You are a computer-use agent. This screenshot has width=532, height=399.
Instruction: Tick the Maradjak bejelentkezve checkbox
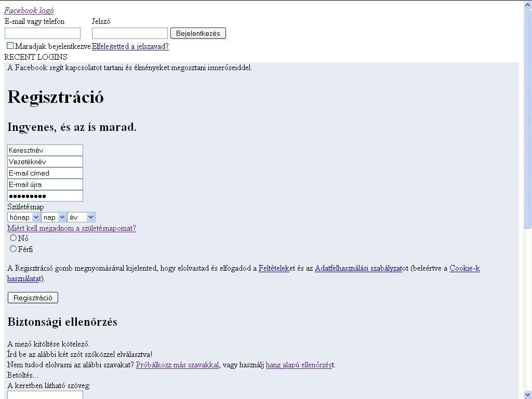point(10,46)
